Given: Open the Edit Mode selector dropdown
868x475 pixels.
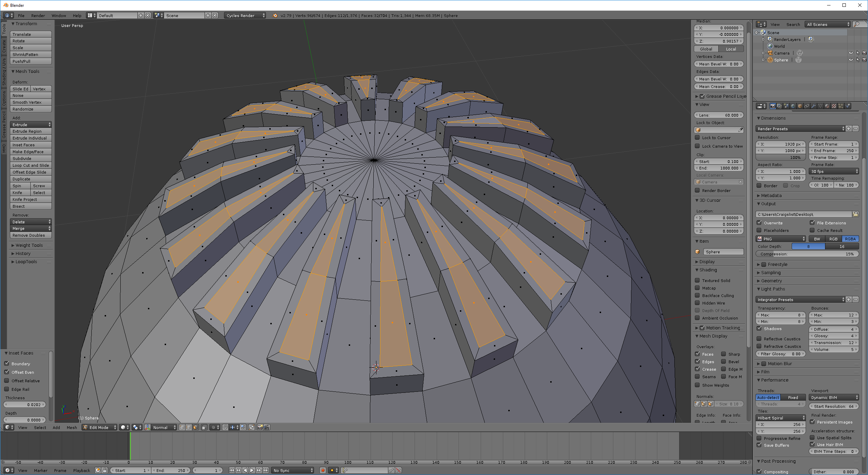Looking at the screenshot, I should (x=99, y=427).
